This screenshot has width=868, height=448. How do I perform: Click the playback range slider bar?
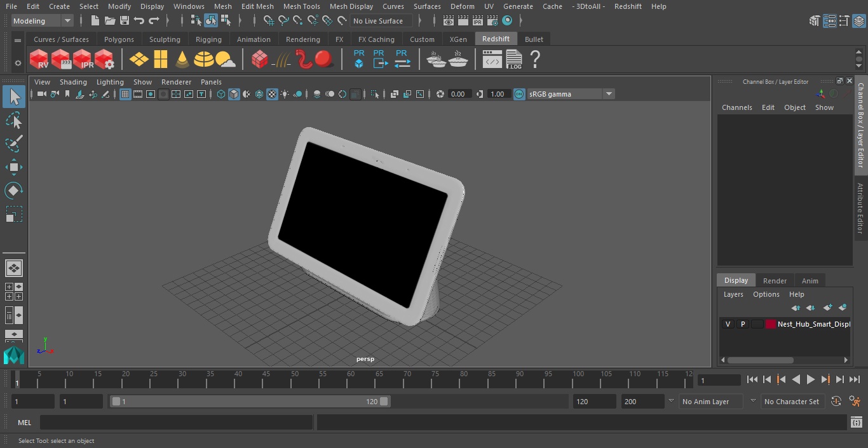pyautogui.click(x=250, y=402)
